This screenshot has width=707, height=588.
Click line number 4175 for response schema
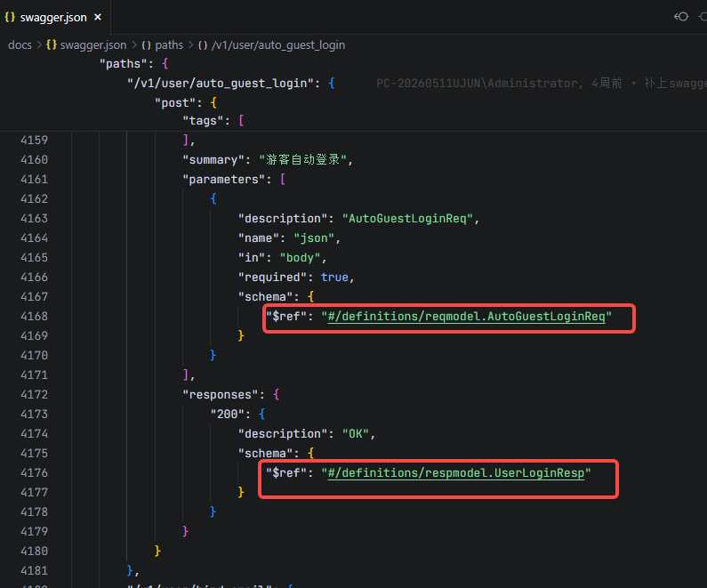(35, 453)
